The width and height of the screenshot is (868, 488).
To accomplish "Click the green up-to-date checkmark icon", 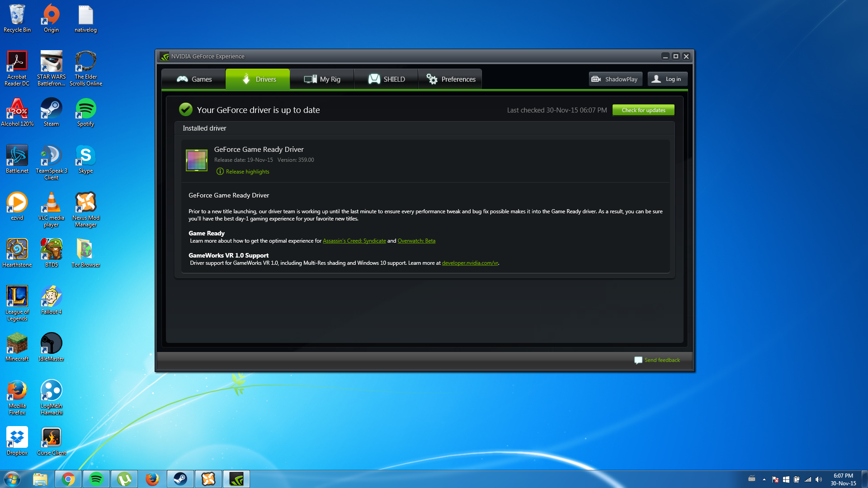I will tap(185, 109).
